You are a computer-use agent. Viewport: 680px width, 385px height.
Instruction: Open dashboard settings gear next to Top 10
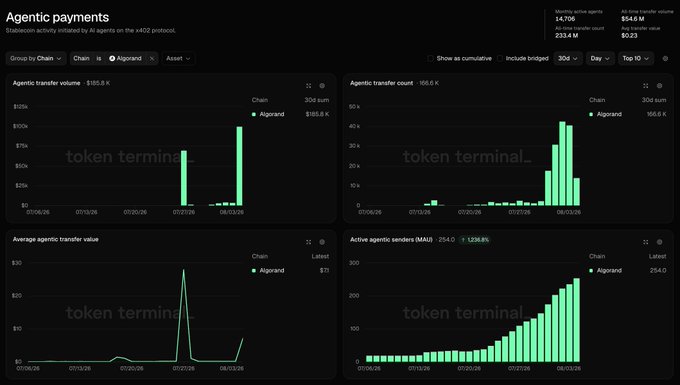665,59
